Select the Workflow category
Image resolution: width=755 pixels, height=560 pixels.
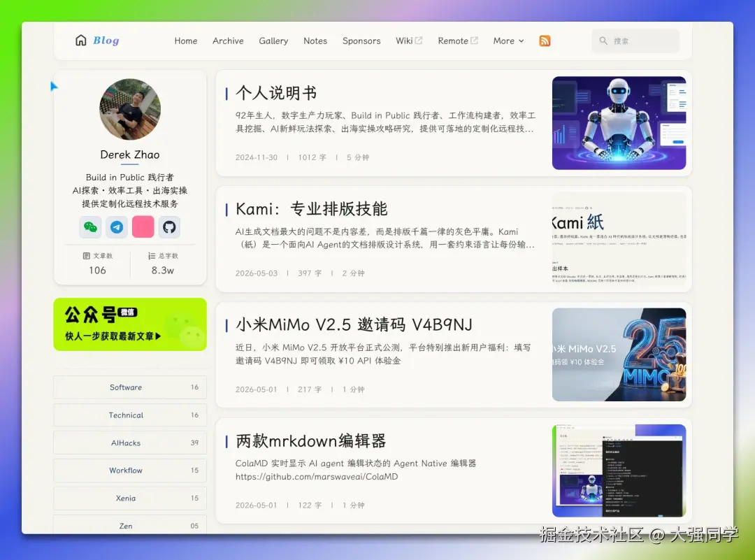pos(130,471)
